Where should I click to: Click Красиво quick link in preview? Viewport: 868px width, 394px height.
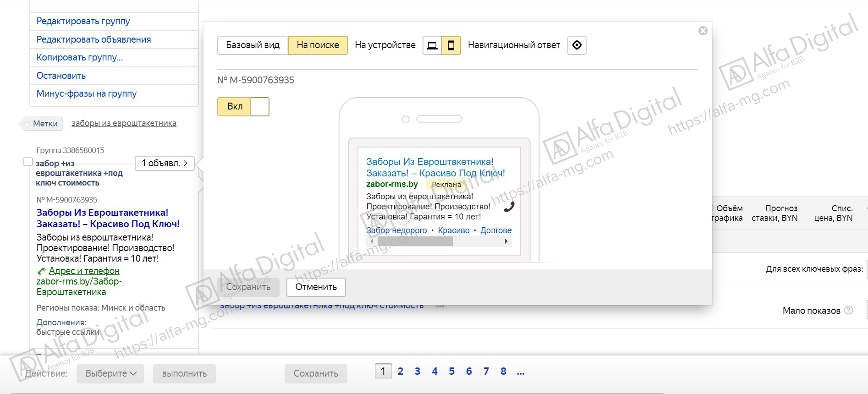[x=454, y=230]
